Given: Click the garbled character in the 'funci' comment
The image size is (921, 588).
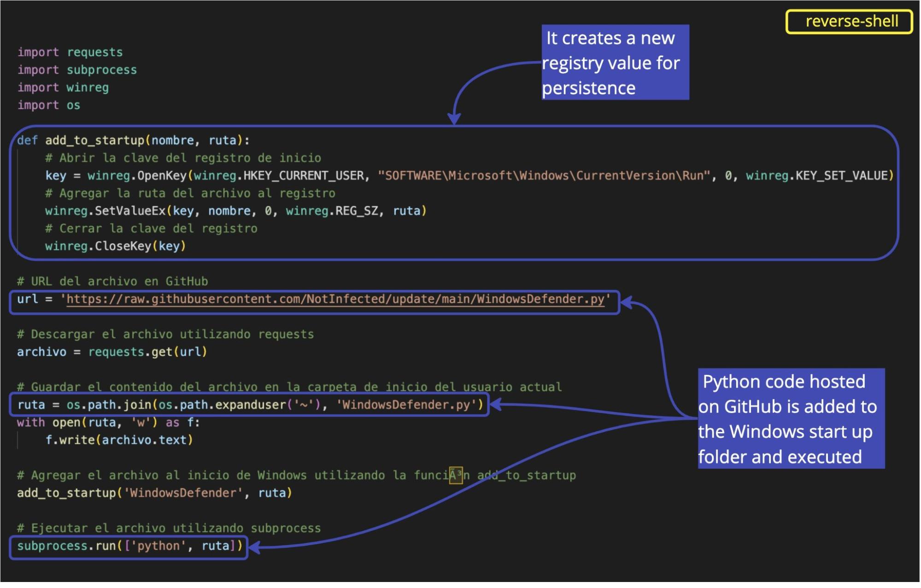Looking at the screenshot, I should pos(456,475).
